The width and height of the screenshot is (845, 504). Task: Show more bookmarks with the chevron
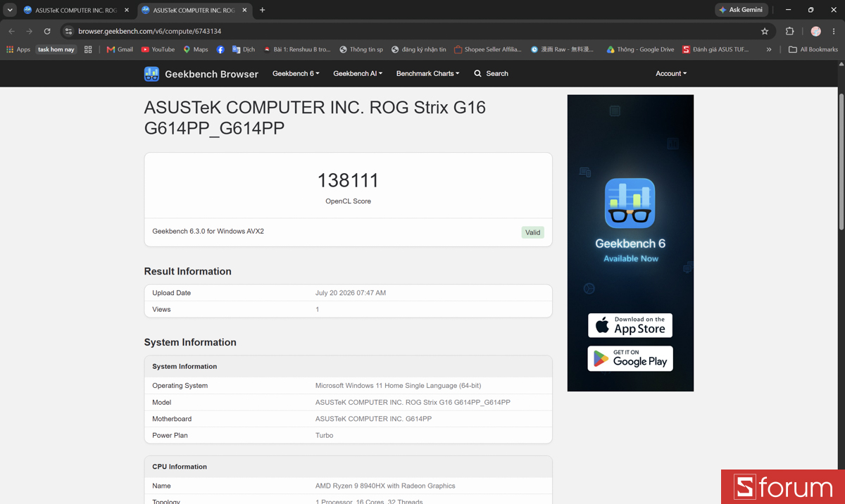[x=769, y=49]
